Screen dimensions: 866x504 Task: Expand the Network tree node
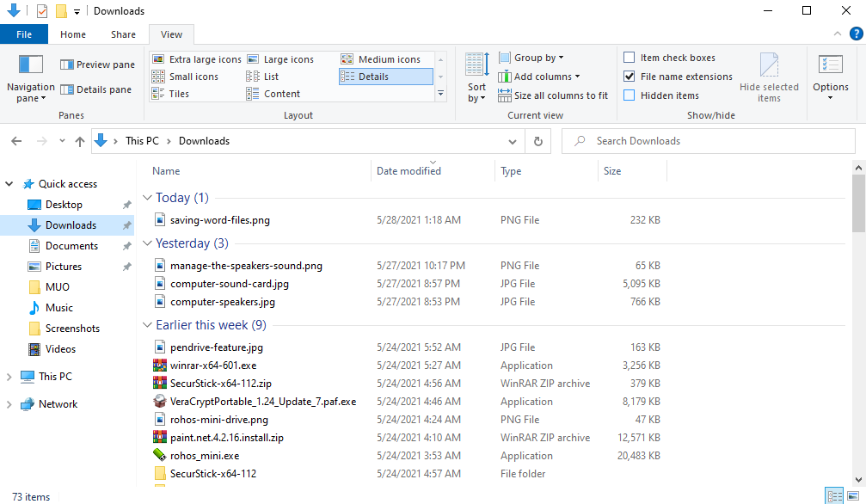(x=9, y=404)
